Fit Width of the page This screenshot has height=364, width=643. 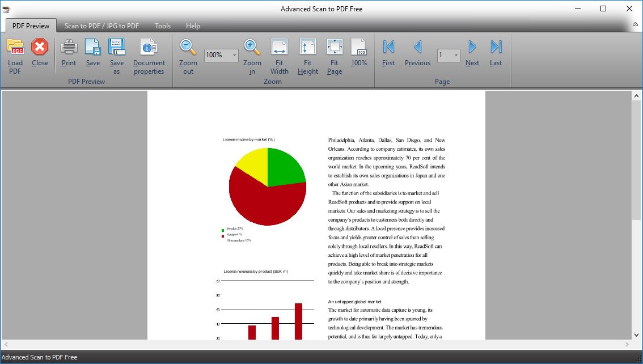point(280,46)
